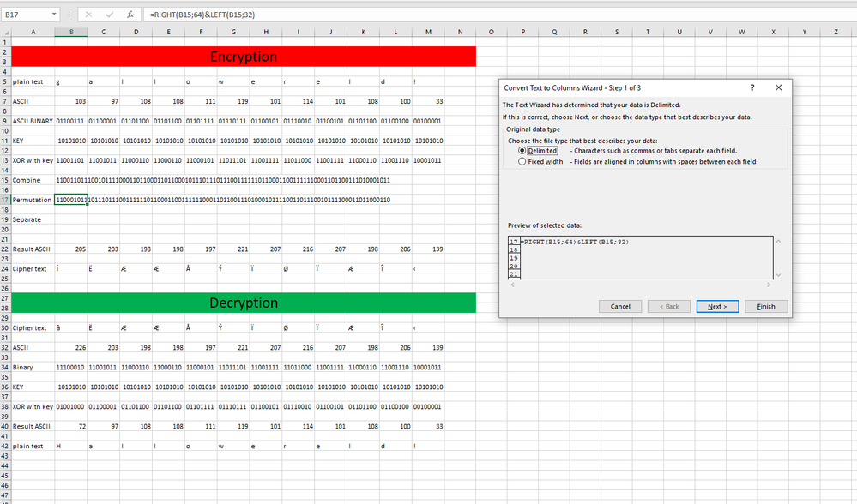Image resolution: width=857 pixels, height=504 pixels.
Task: Click the formula bar with RIGHT(B15;64)&LEFT(B15;32)
Action: pos(499,15)
